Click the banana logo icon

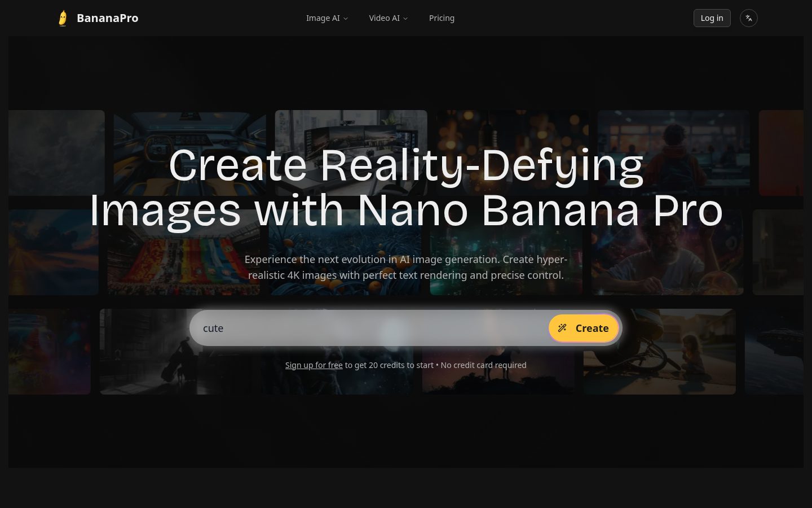[63, 18]
